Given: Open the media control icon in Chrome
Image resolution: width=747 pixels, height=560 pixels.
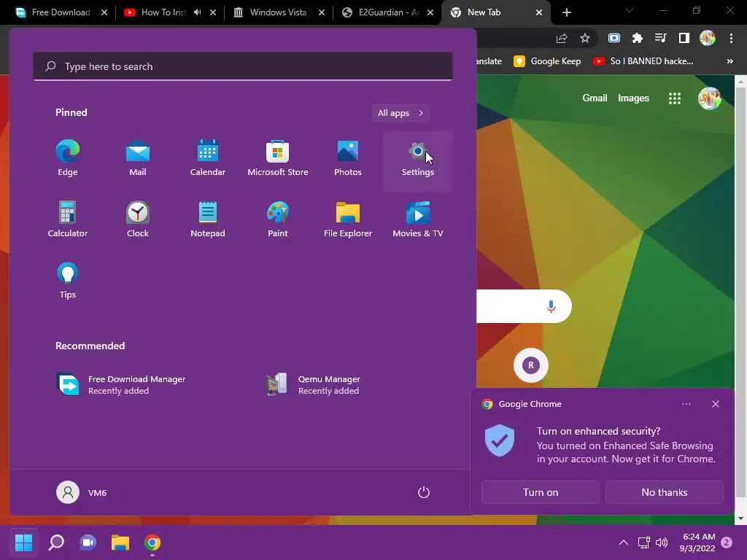Looking at the screenshot, I should click(660, 39).
